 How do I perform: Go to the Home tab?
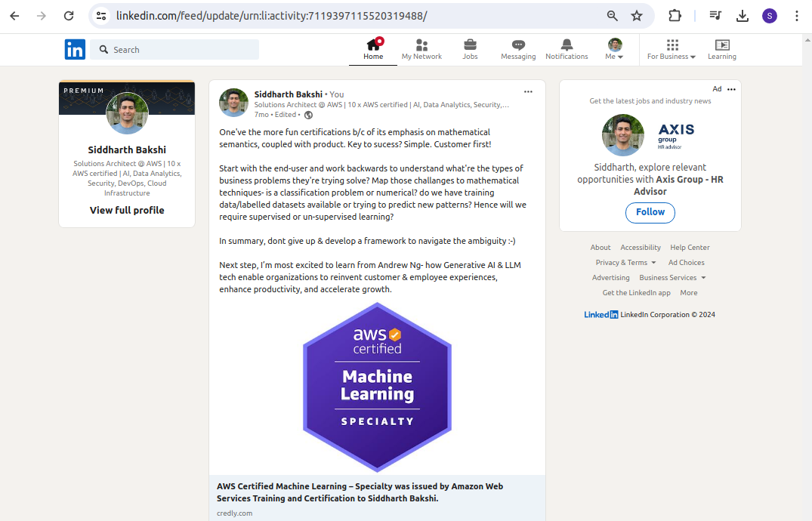373,50
